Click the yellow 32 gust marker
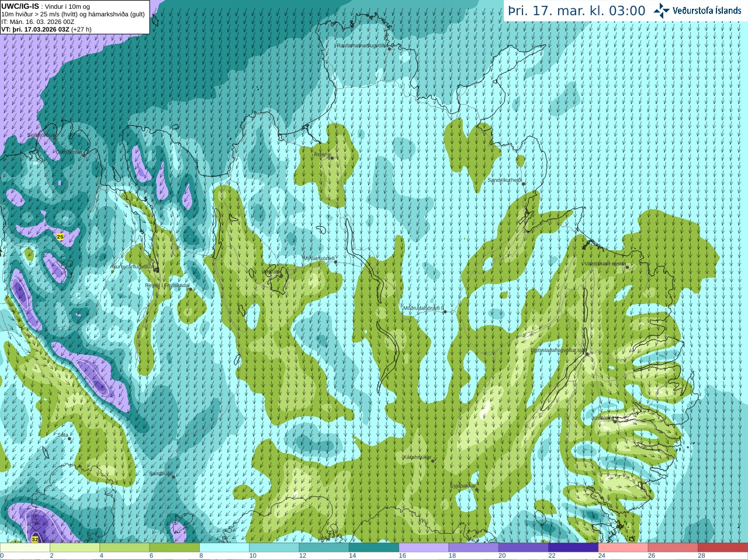This screenshot has width=748, height=560. pos(35,539)
